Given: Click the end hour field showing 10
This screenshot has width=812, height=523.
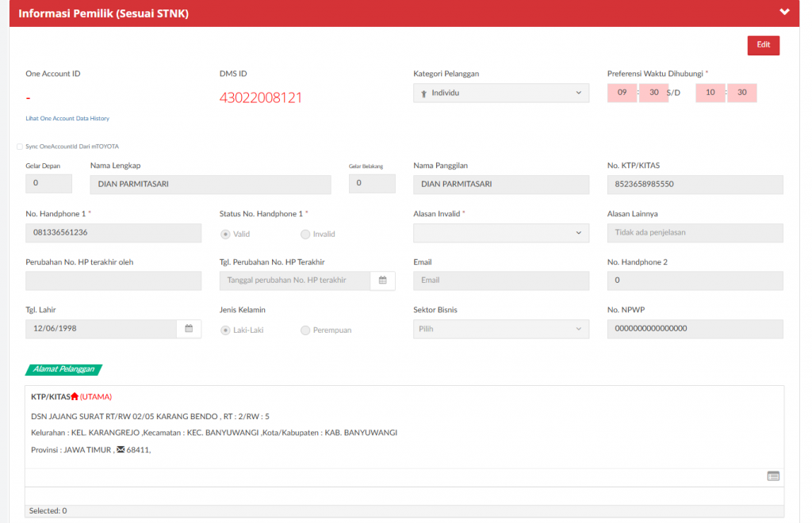Looking at the screenshot, I should [x=710, y=93].
